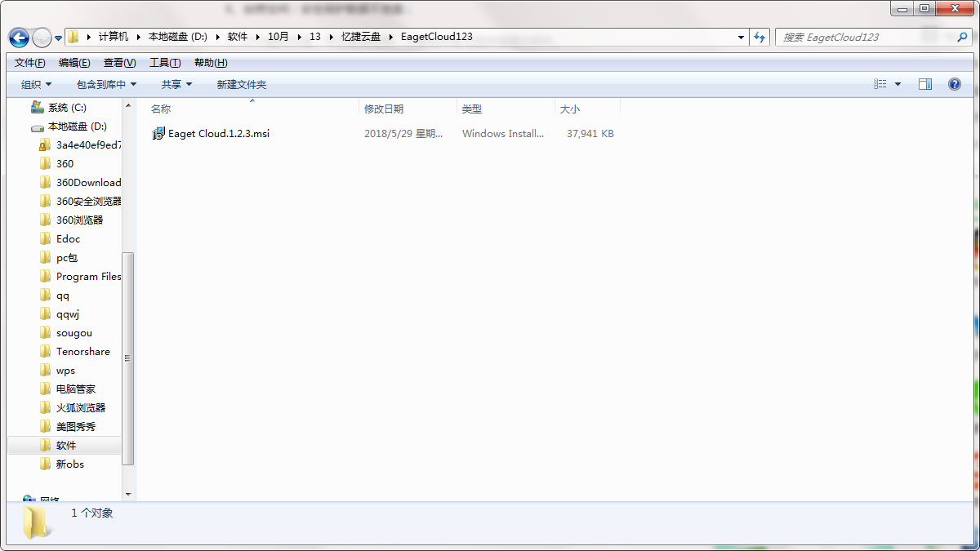Image resolution: width=980 pixels, height=551 pixels.
Task: Select the 360 folder in tree
Action: point(65,163)
